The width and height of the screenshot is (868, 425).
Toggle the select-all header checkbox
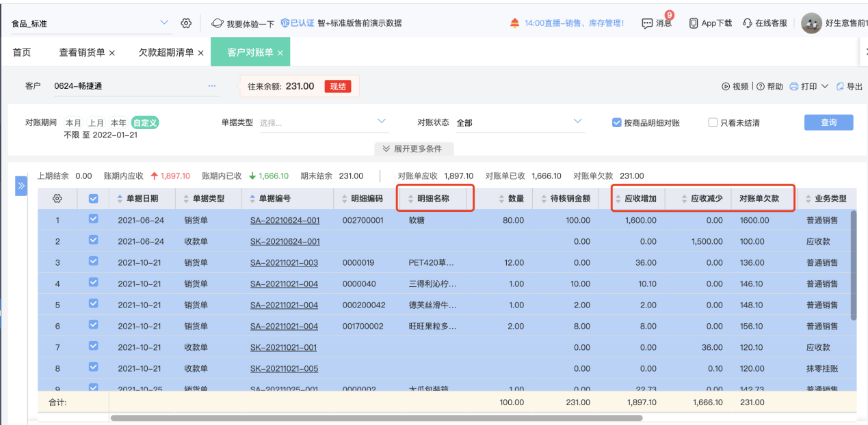(x=94, y=199)
